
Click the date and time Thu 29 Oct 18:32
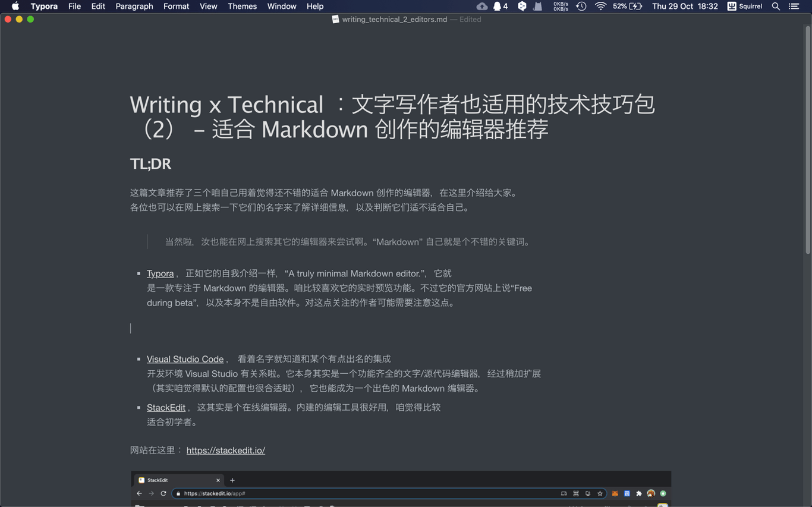(x=685, y=6)
